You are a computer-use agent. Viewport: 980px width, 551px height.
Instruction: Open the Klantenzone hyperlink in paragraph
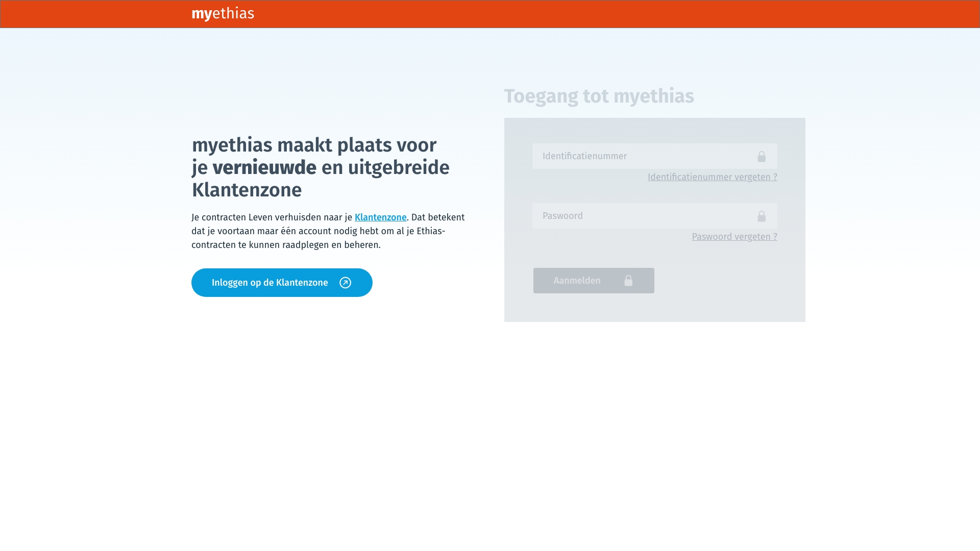pos(380,217)
